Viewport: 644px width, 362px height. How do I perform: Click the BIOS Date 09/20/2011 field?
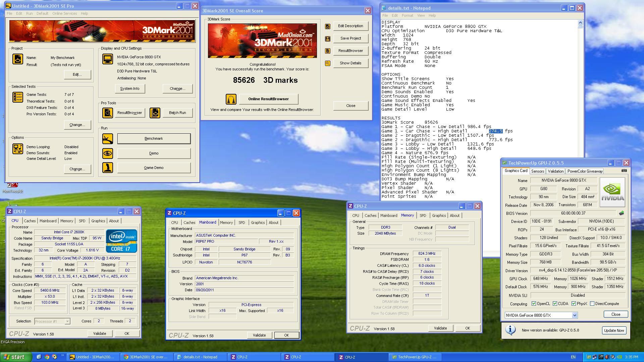pyautogui.click(x=244, y=290)
